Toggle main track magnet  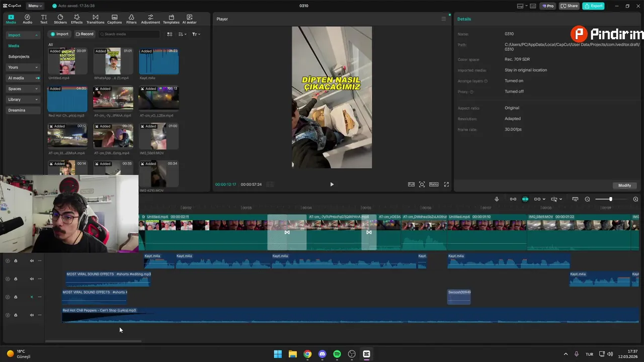click(x=513, y=199)
